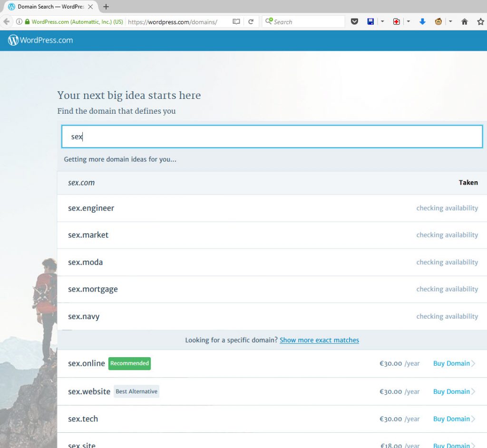Click the Taken status label
Screen dimensions: 487x448
(x=468, y=183)
